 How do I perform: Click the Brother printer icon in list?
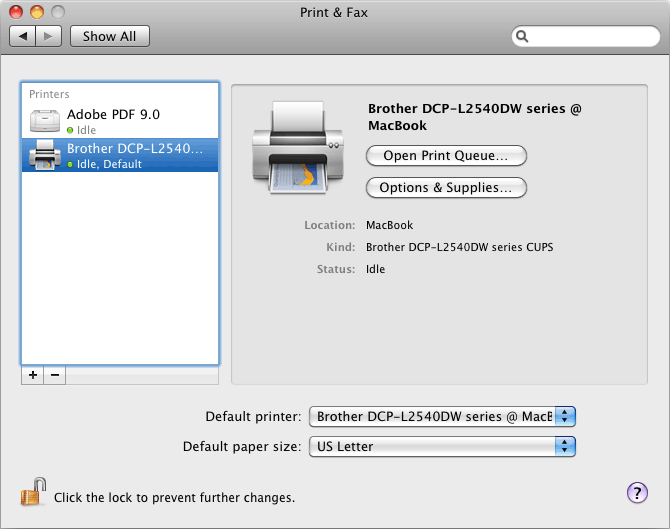pos(45,155)
